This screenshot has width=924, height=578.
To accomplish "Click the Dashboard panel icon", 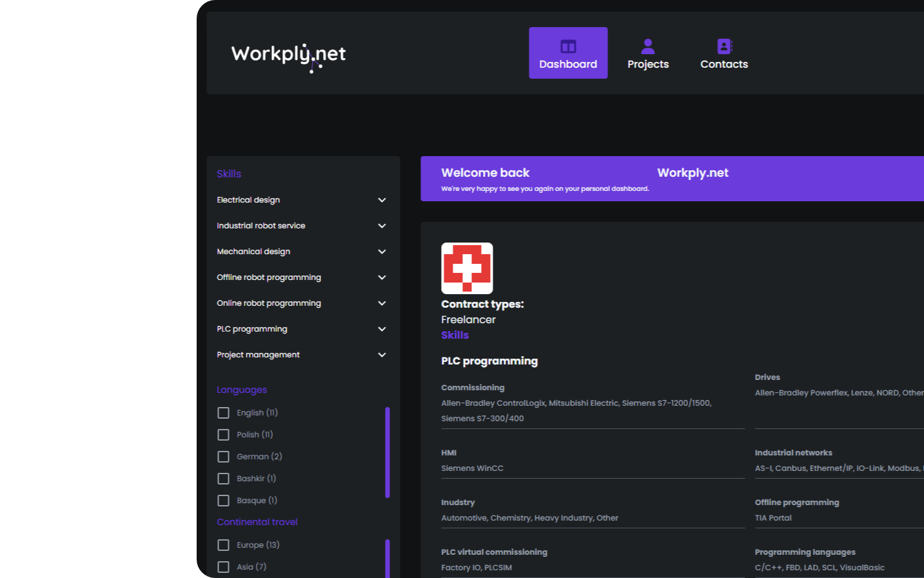I will [x=568, y=46].
